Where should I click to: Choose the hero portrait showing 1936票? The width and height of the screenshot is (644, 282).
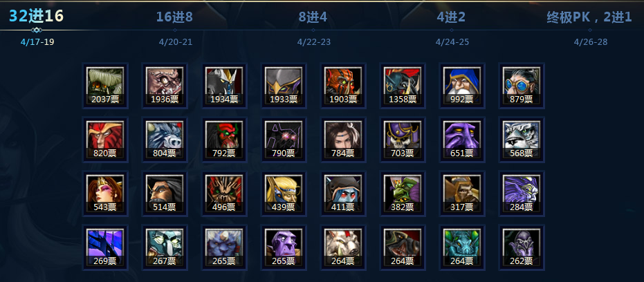click(165, 86)
